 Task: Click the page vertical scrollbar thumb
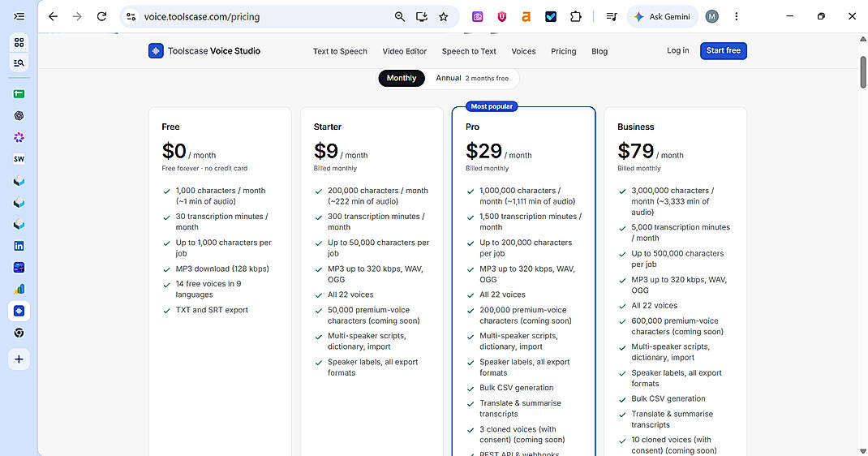coord(862,71)
